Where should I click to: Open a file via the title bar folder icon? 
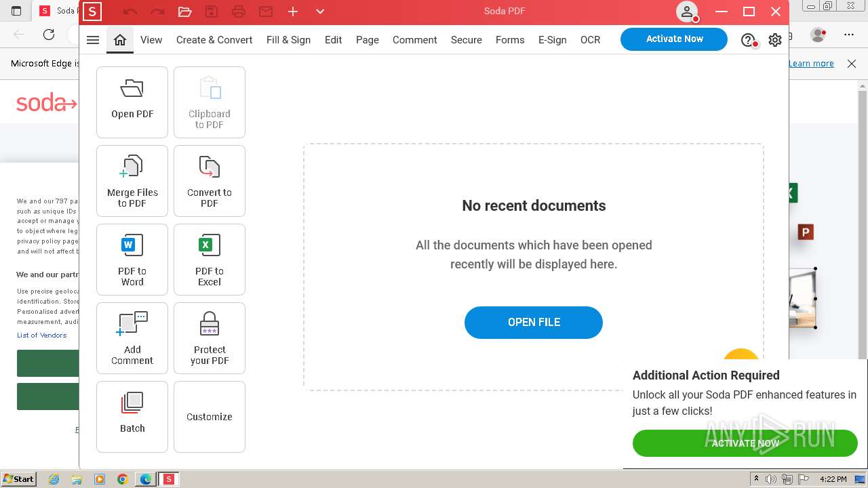[x=184, y=12]
